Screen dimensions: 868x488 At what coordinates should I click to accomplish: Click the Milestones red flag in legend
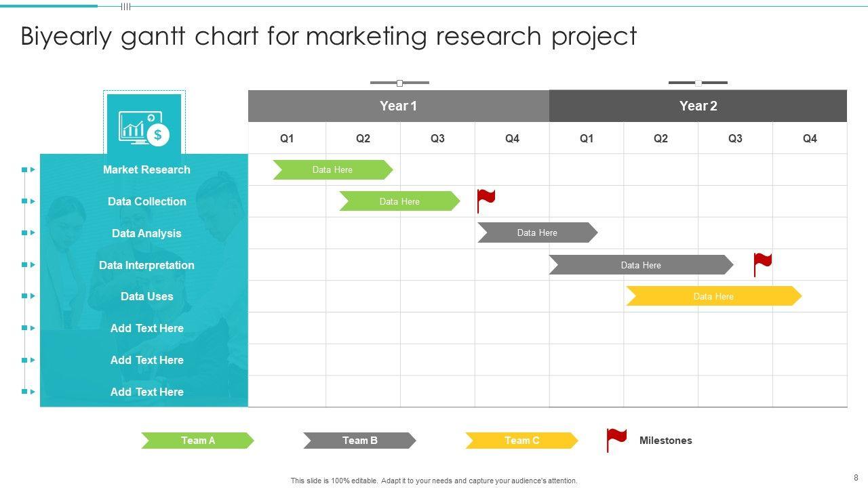point(616,440)
